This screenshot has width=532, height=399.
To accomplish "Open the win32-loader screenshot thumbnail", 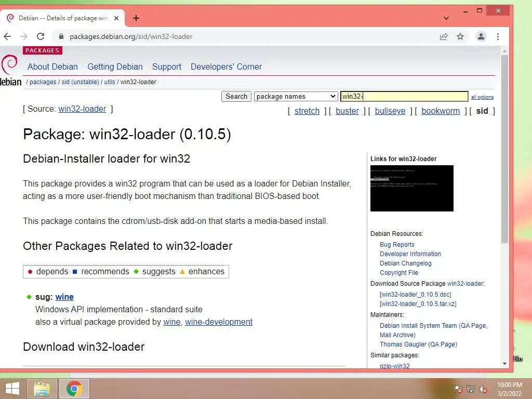I will (411, 188).
